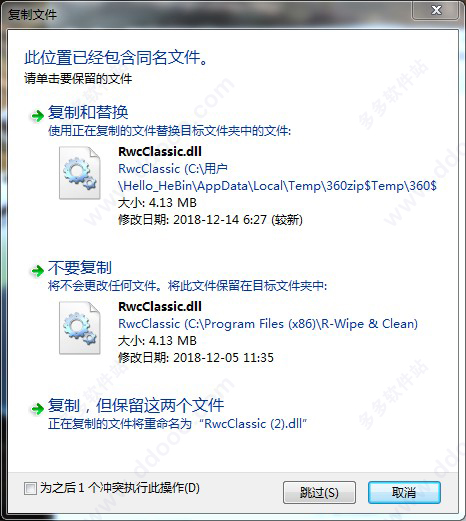The width and height of the screenshot is (466, 521).
Task: Click the 取消 button
Action: tap(404, 492)
